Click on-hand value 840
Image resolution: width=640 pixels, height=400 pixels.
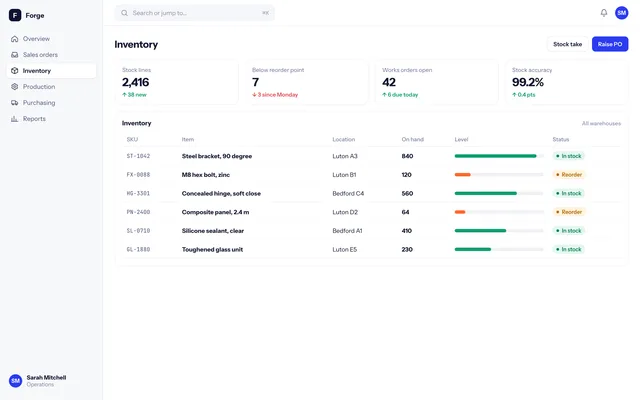(x=407, y=156)
